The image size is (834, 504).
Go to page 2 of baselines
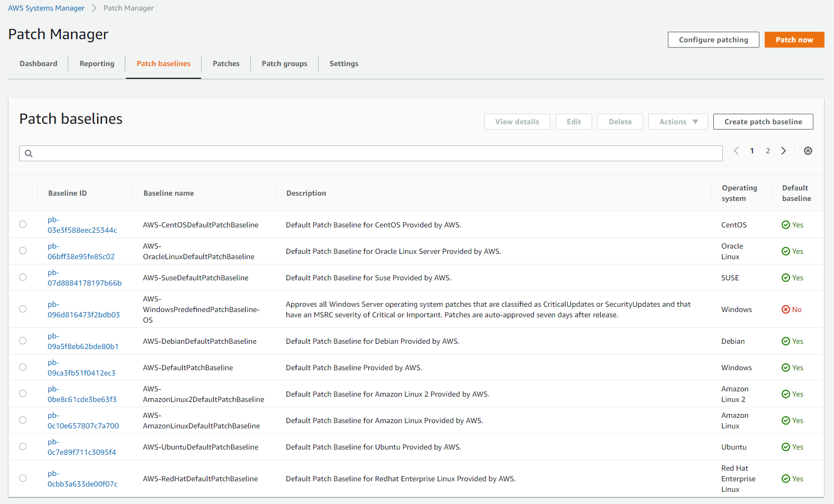(x=768, y=151)
